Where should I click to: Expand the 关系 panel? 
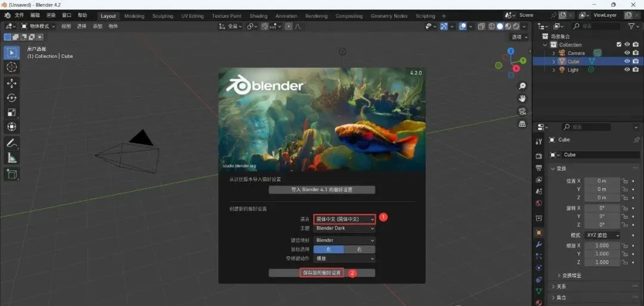[562, 287]
